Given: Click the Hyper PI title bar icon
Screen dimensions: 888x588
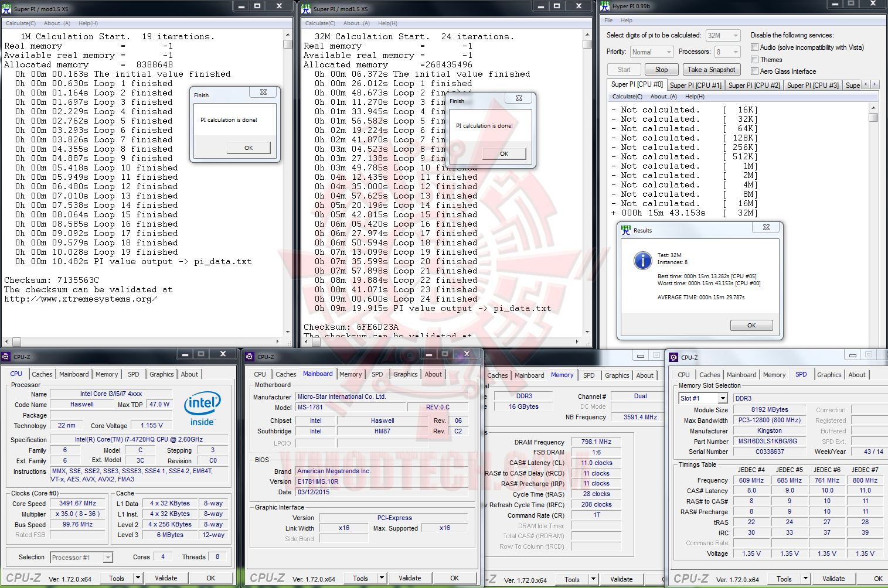Looking at the screenshot, I should (605, 6).
